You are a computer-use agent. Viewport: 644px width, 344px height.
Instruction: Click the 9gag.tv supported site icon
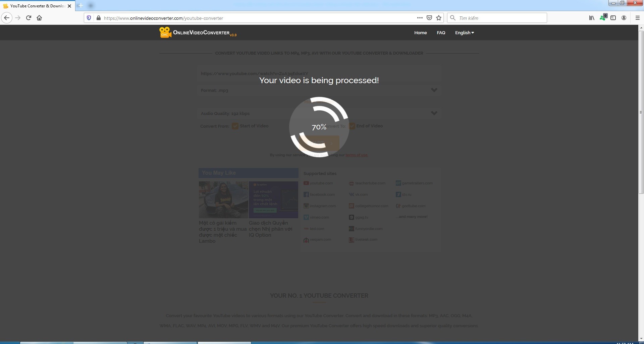coord(351,217)
